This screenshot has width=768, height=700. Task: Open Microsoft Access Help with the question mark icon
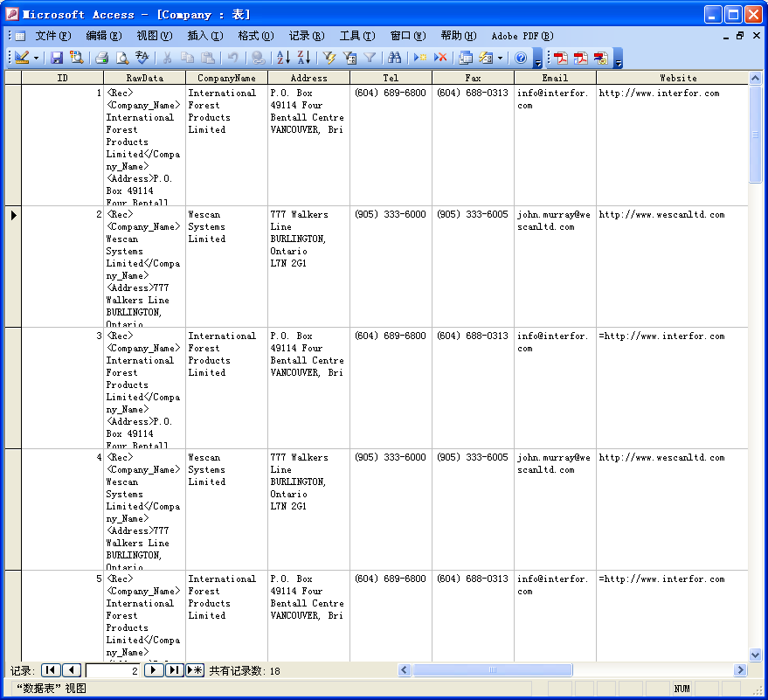pos(521,58)
